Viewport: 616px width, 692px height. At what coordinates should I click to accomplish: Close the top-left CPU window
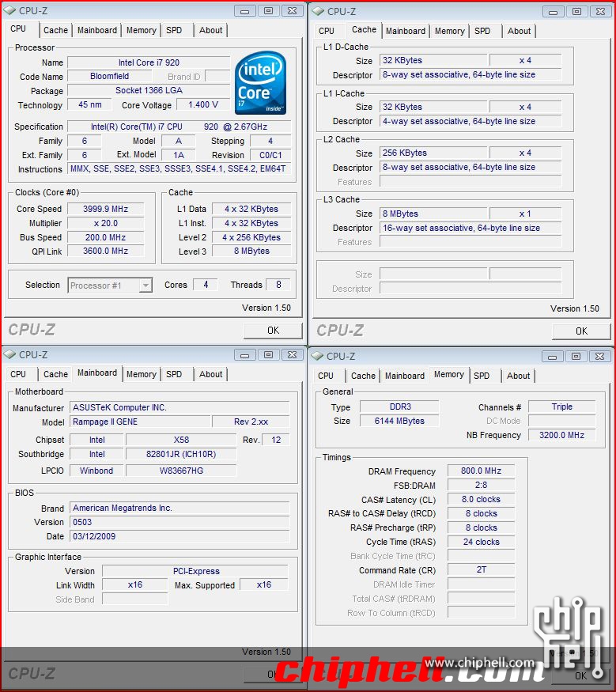292,11
